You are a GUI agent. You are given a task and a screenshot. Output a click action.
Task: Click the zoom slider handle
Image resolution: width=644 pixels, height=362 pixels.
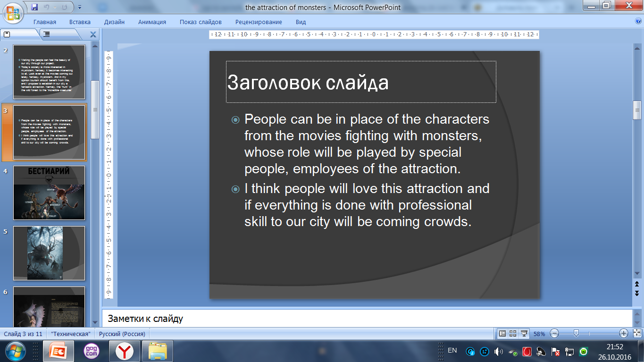pos(576,334)
